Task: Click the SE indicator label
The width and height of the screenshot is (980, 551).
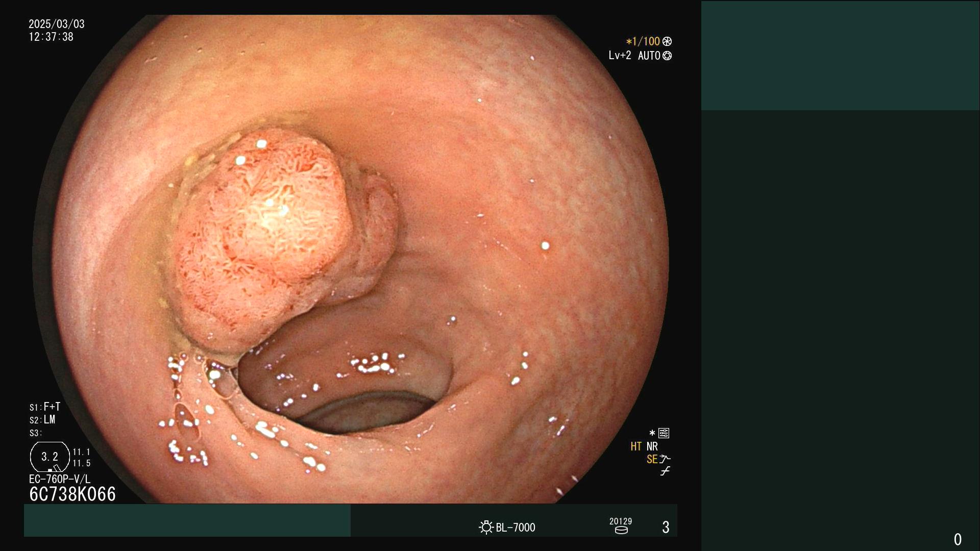Action: click(x=652, y=459)
